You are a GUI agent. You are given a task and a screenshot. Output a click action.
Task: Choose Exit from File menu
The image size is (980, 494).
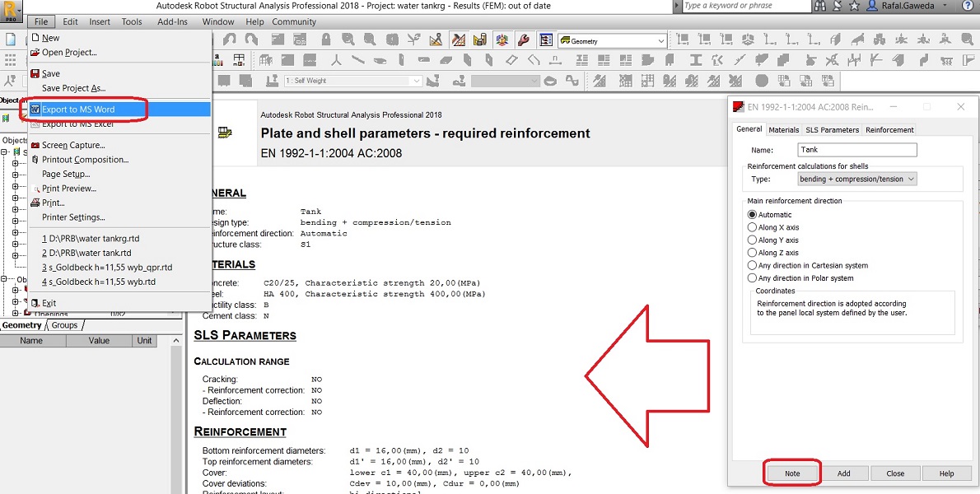pos(119,303)
